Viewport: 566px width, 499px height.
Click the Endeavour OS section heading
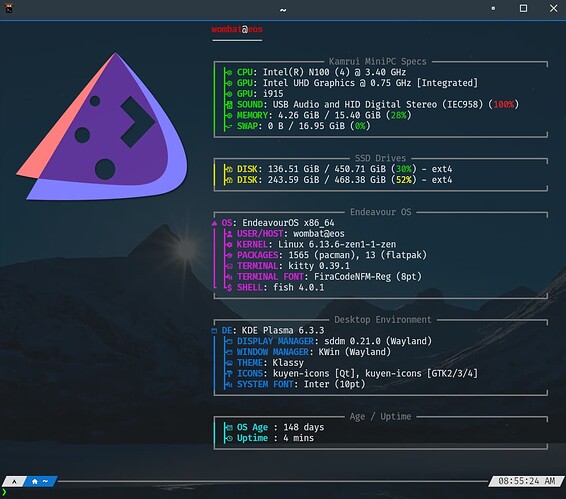point(380,212)
